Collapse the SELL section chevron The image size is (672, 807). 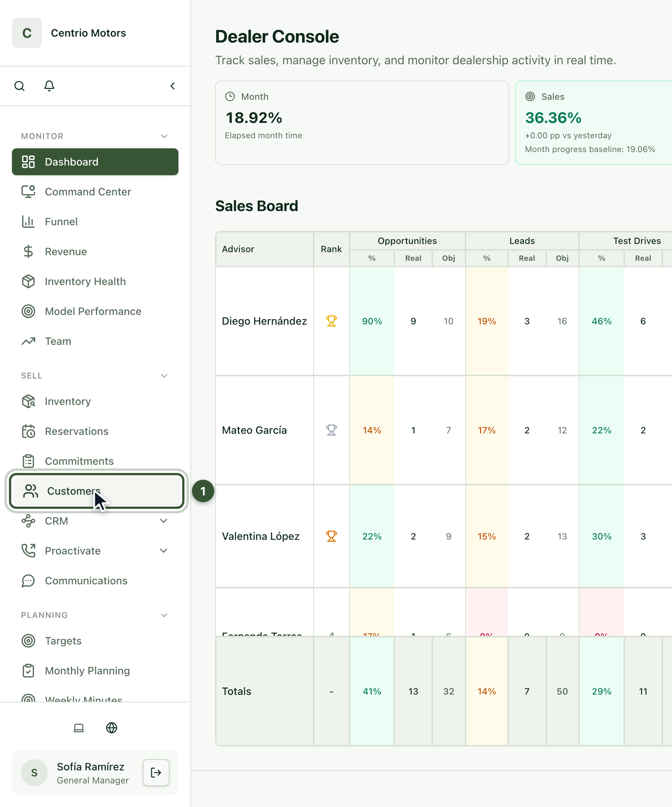[x=164, y=376]
